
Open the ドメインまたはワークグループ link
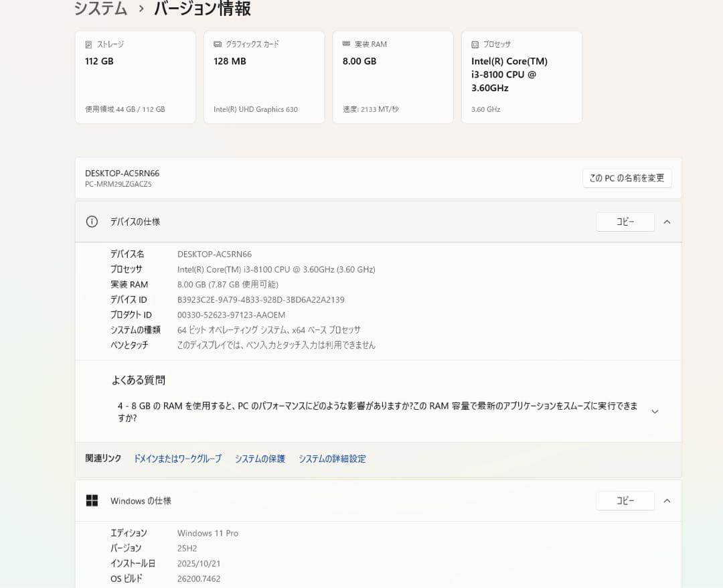click(177, 459)
